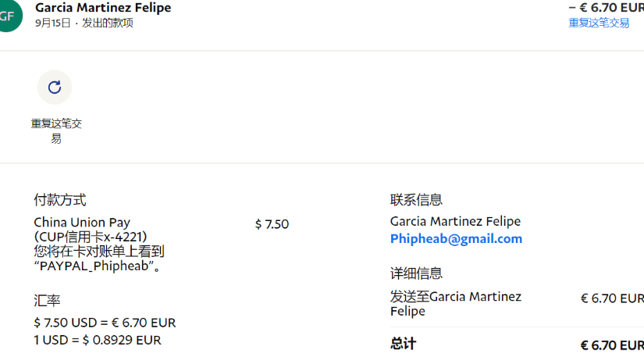Click the 付款方式 heading
The width and height of the screenshot is (644, 357).
point(60,200)
